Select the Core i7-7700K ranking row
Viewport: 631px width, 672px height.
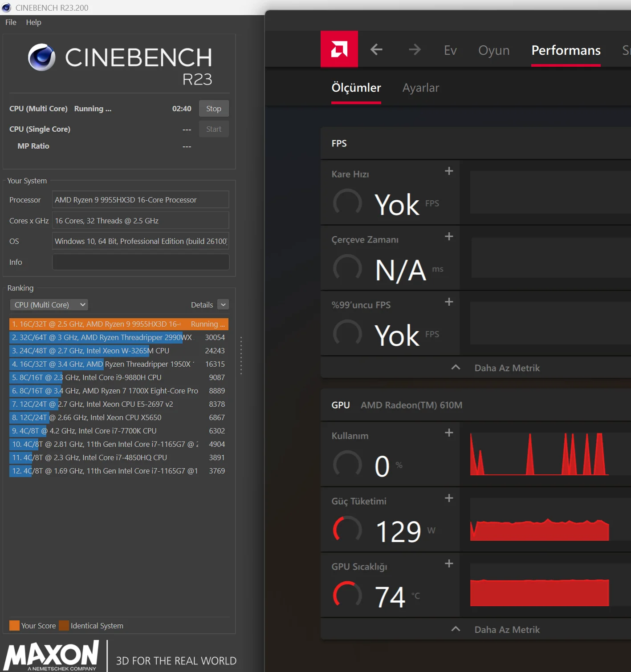(119, 431)
